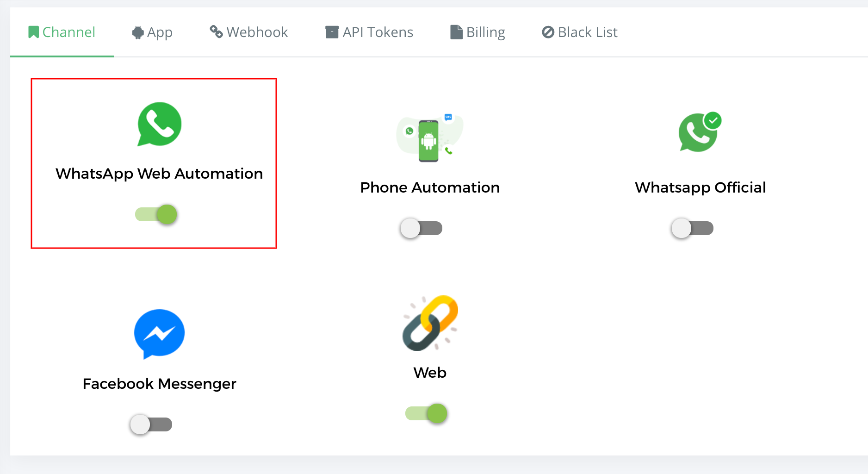
Task: Click the WhatsApp Web Automation title text
Action: (159, 174)
